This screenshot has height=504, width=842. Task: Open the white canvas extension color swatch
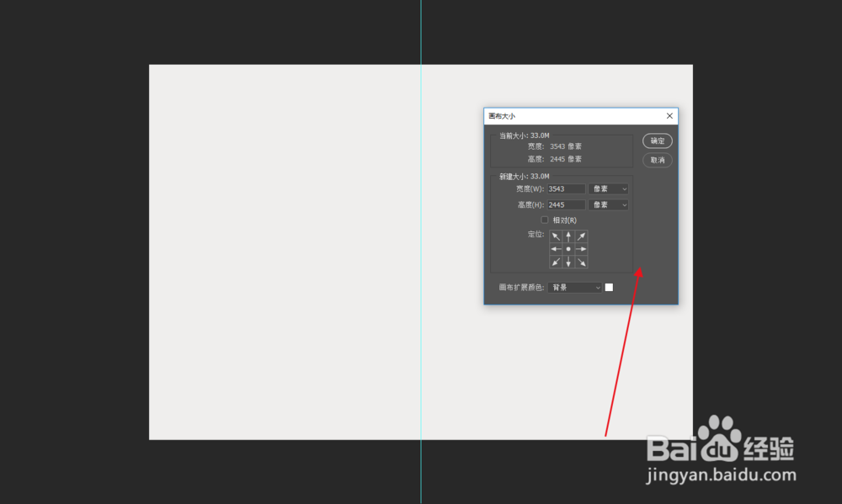tap(609, 288)
